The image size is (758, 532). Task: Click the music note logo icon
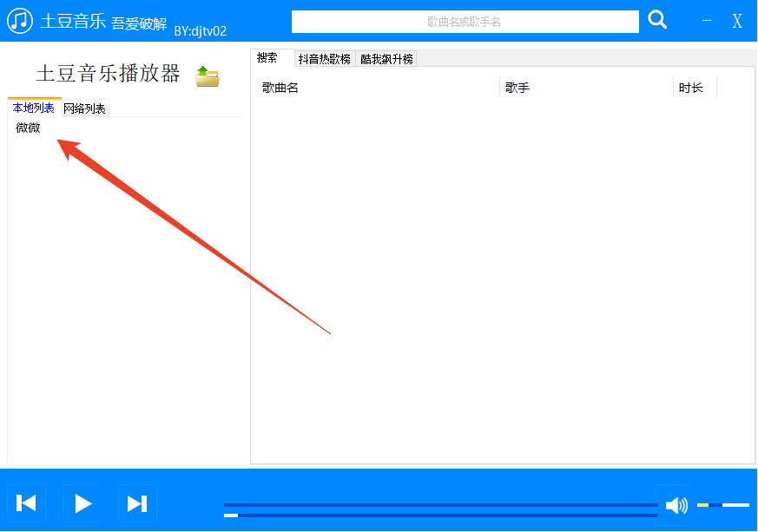pyautogui.click(x=18, y=19)
